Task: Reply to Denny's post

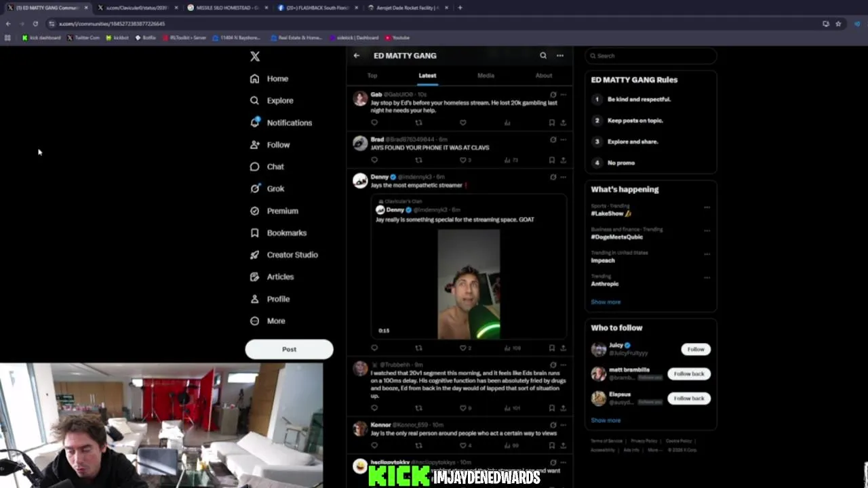Action: coord(374,348)
